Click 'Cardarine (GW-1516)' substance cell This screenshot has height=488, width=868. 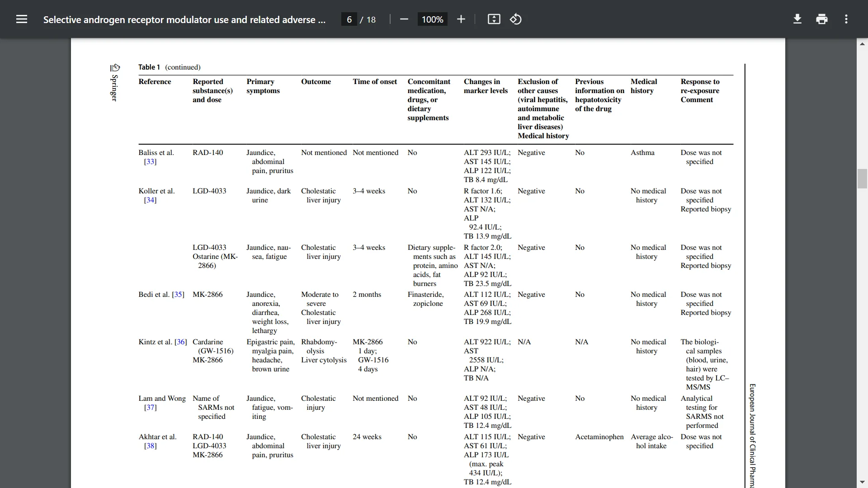213,347
